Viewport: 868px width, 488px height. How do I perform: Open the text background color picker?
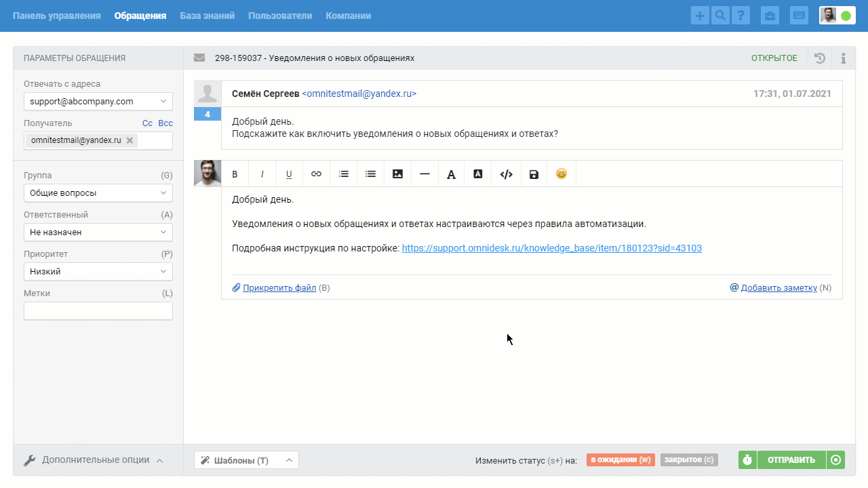478,174
